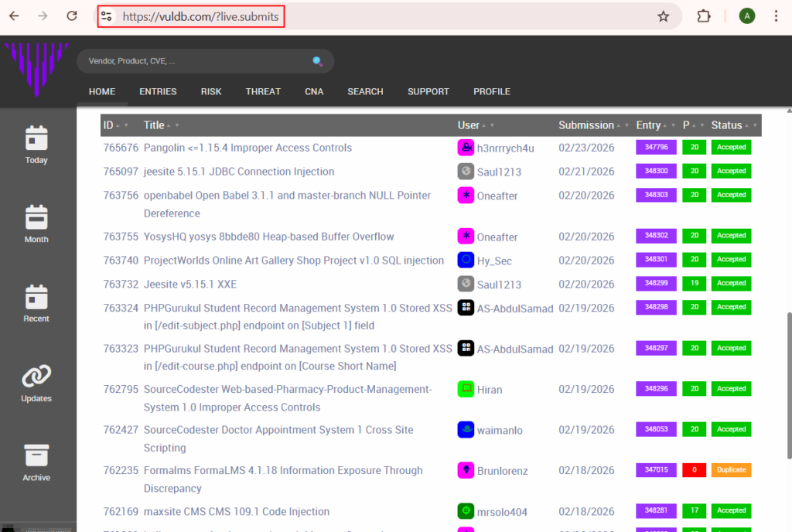Bookmark the page with the star icon
The height and width of the screenshot is (532, 792).
663,15
